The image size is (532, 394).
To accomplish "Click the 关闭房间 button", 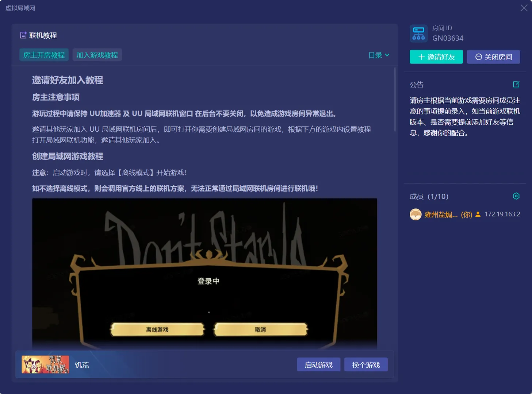I will point(493,57).
